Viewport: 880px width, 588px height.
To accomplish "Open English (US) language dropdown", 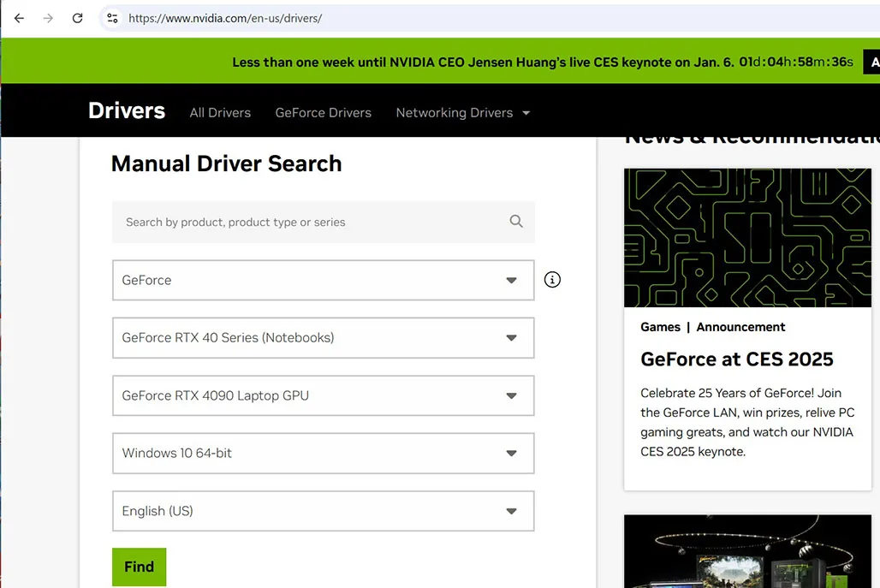I will click(324, 511).
